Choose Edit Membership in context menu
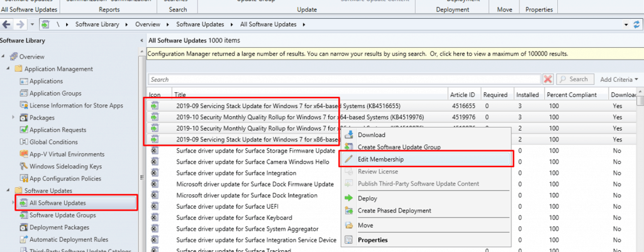The image size is (644, 252). point(426,159)
